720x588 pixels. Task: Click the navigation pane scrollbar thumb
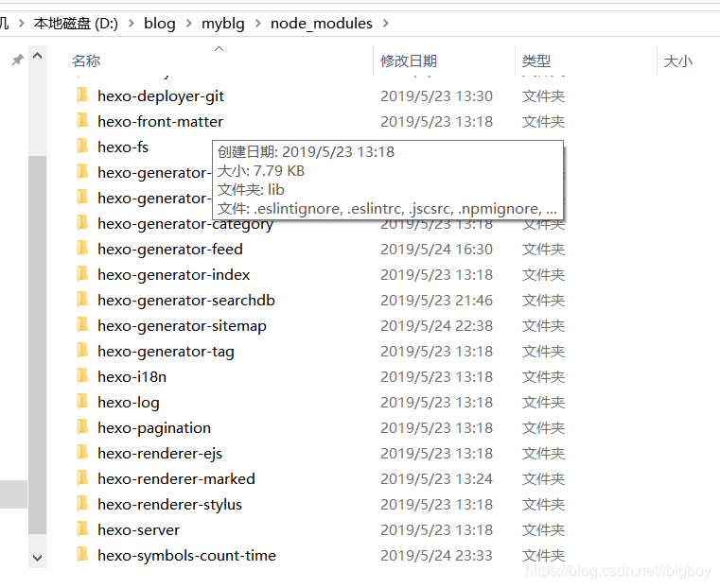pyautogui.click(x=38, y=345)
